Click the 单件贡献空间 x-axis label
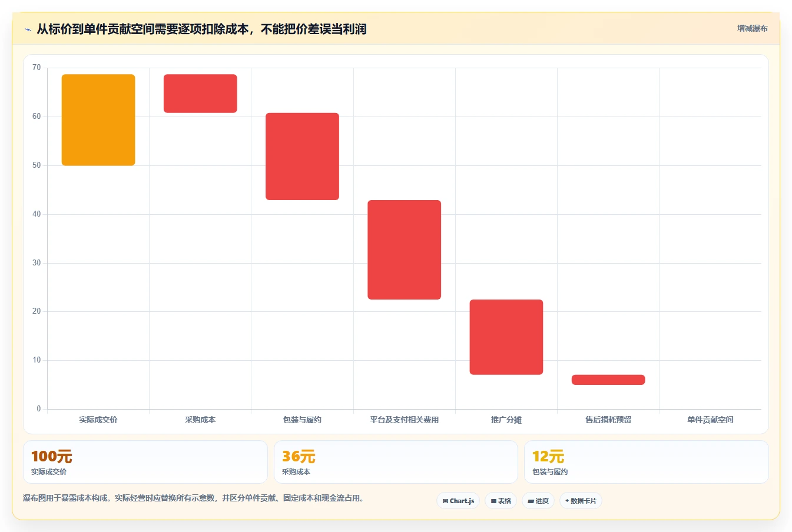792x532 pixels. point(710,420)
